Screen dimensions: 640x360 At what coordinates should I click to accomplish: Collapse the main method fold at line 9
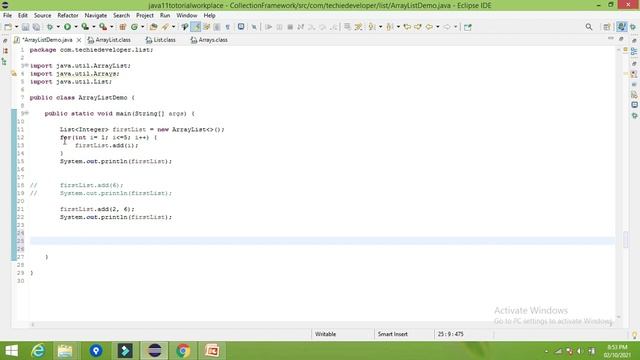27,113
